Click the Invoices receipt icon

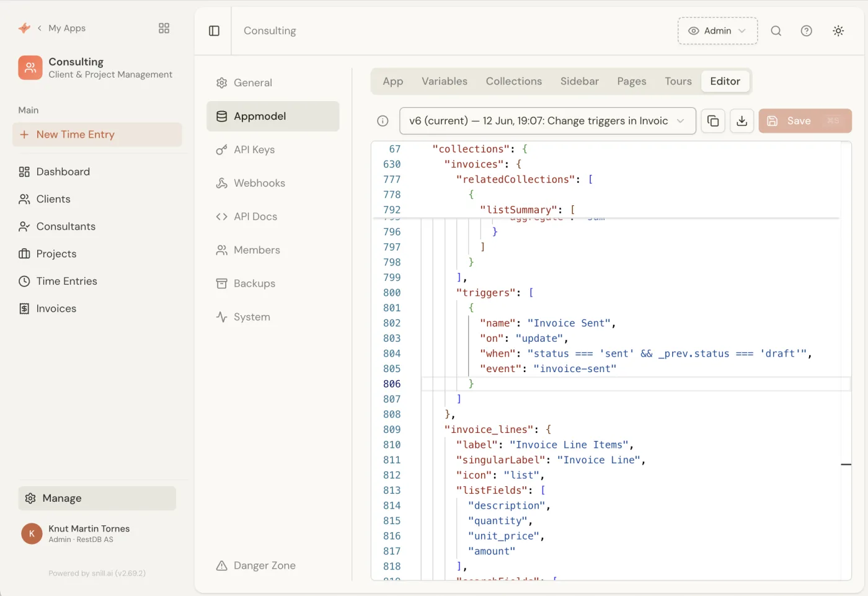(x=24, y=308)
